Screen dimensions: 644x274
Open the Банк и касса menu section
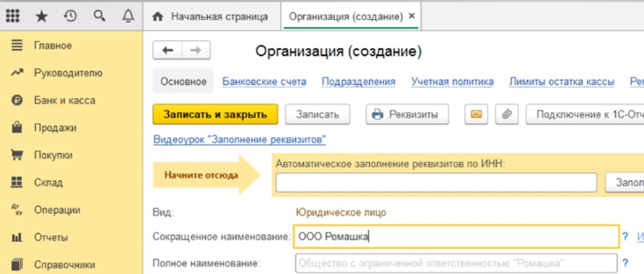(64, 100)
